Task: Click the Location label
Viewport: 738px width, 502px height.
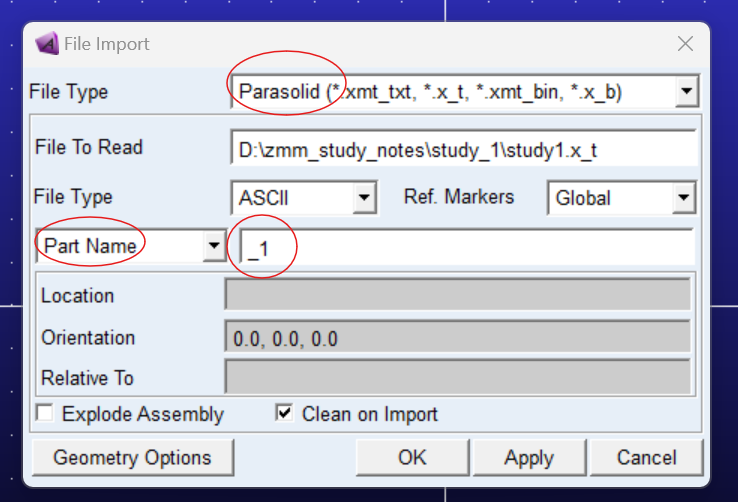Action: tap(78, 296)
